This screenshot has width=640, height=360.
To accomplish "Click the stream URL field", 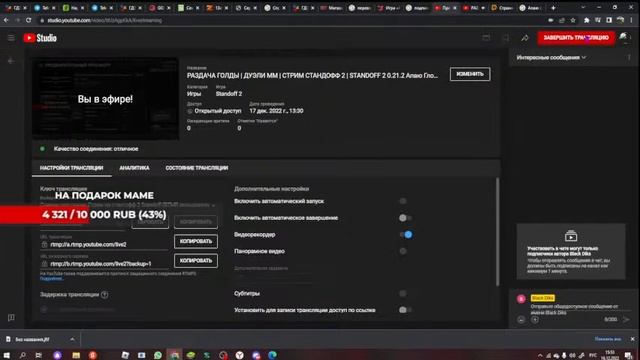I will click(104, 244).
